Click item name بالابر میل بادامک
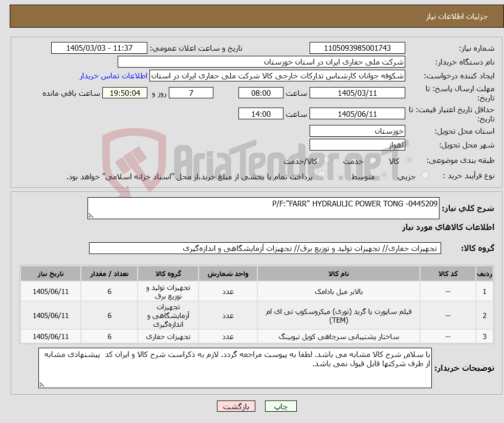 [338, 291]
